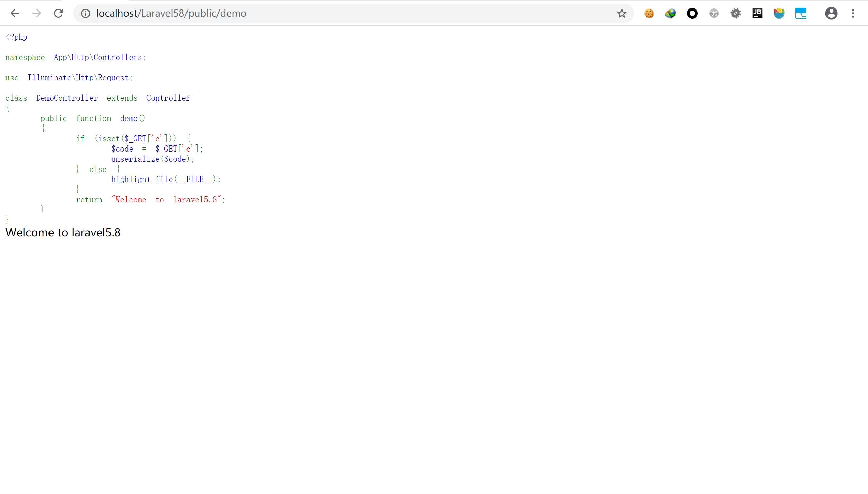This screenshot has width=868, height=494.
Task: Open the colorful globe extension
Action: point(671,13)
